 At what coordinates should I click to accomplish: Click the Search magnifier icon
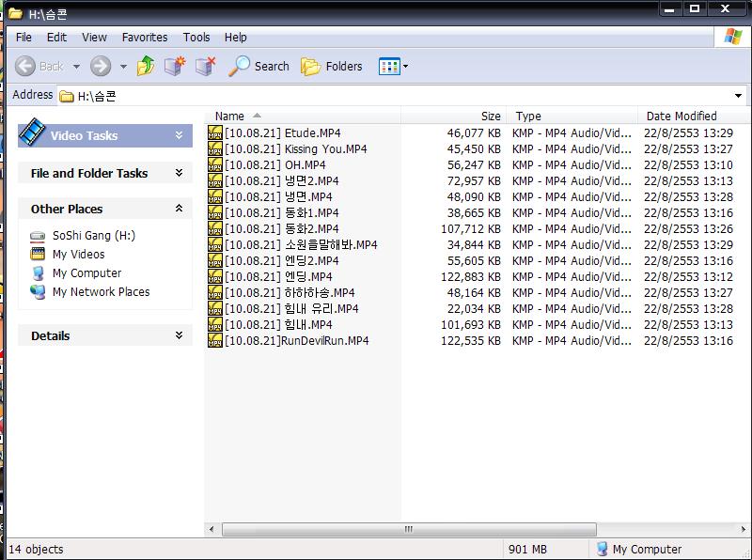tap(239, 66)
